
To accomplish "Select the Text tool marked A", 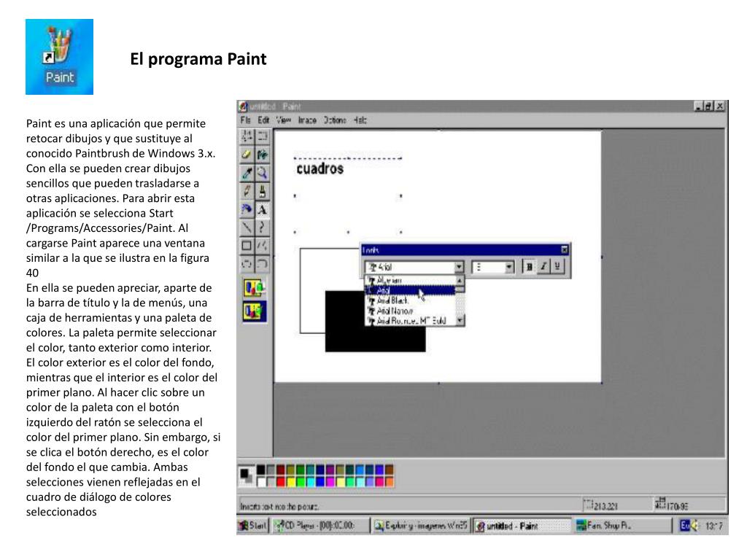I will [262, 209].
